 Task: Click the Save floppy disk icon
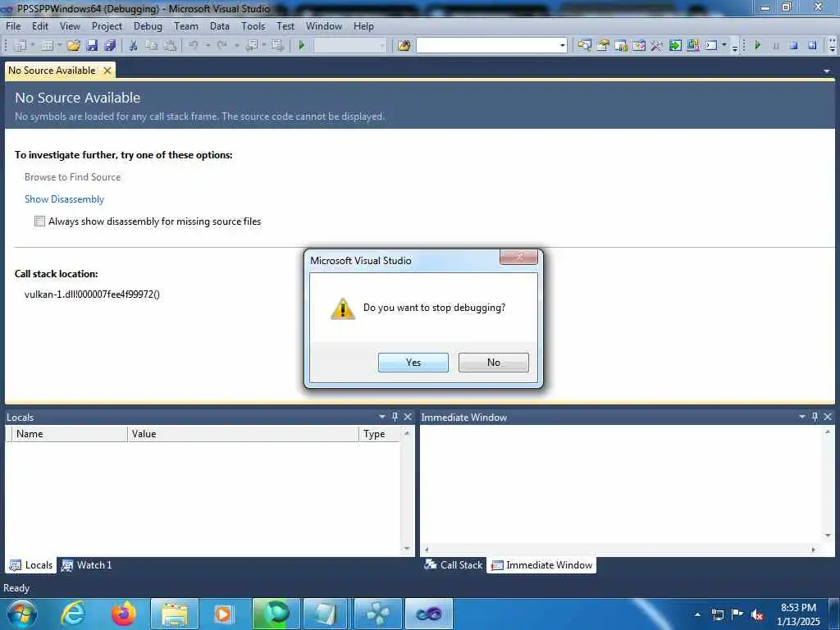coord(92,46)
